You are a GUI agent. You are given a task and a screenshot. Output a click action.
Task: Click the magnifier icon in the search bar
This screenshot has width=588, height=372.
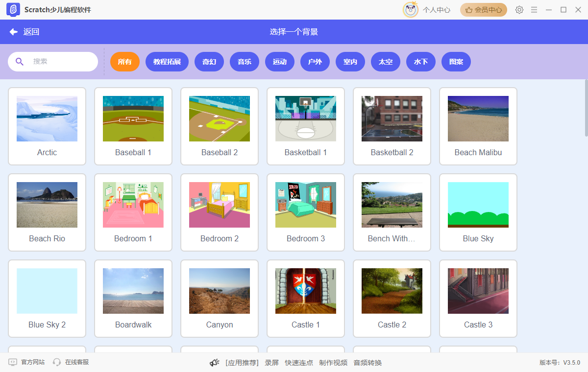click(x=19, y=61)
